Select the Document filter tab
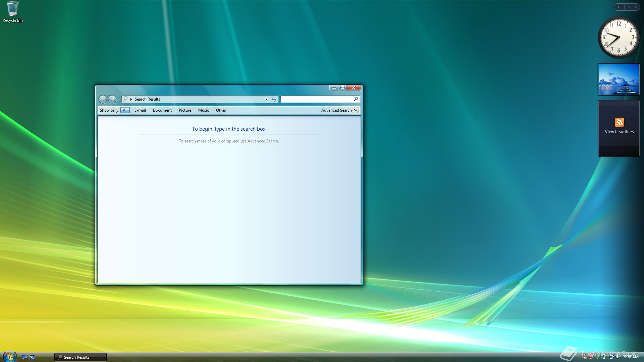The width and height of the screenshot is (644, 362). [x=162, y=110]
